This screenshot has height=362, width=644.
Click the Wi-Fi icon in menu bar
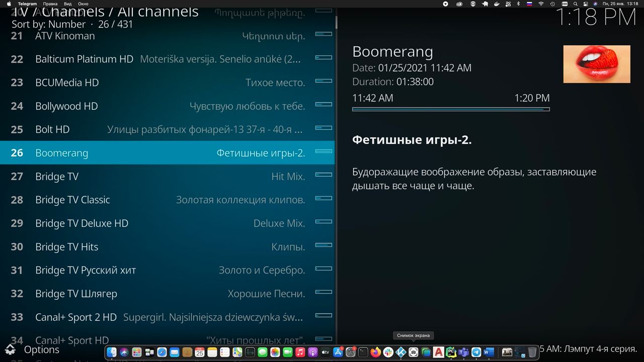click(541, 4)
